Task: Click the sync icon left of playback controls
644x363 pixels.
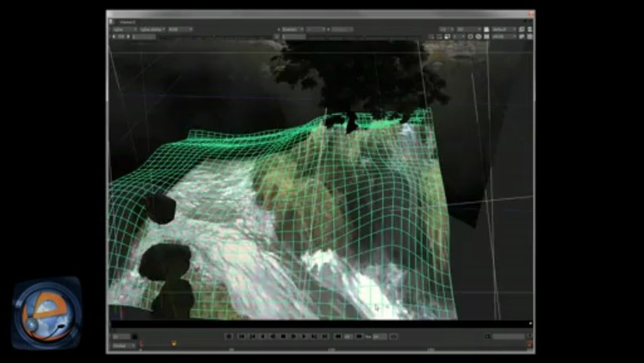Action: (229, 336)
